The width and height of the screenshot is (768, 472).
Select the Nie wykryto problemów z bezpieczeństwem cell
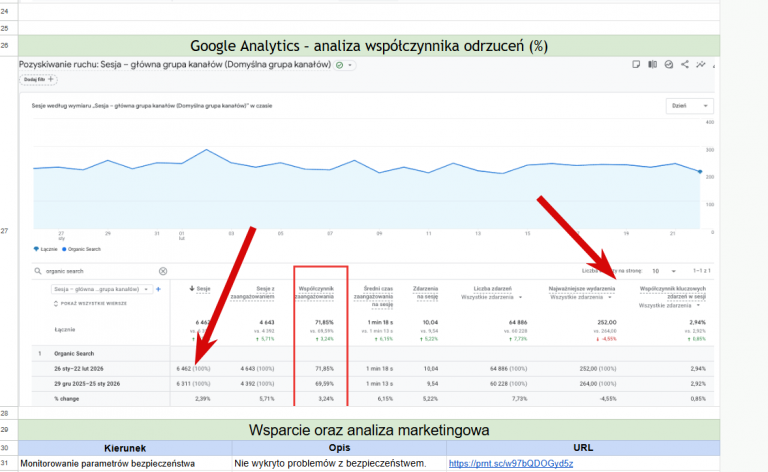339,463
